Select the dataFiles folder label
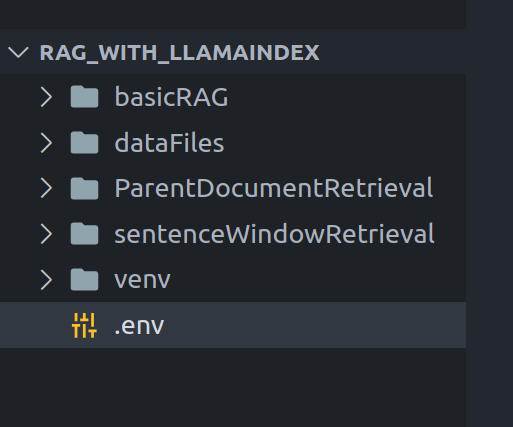This screenshot has height=427, width=513. 169,143
